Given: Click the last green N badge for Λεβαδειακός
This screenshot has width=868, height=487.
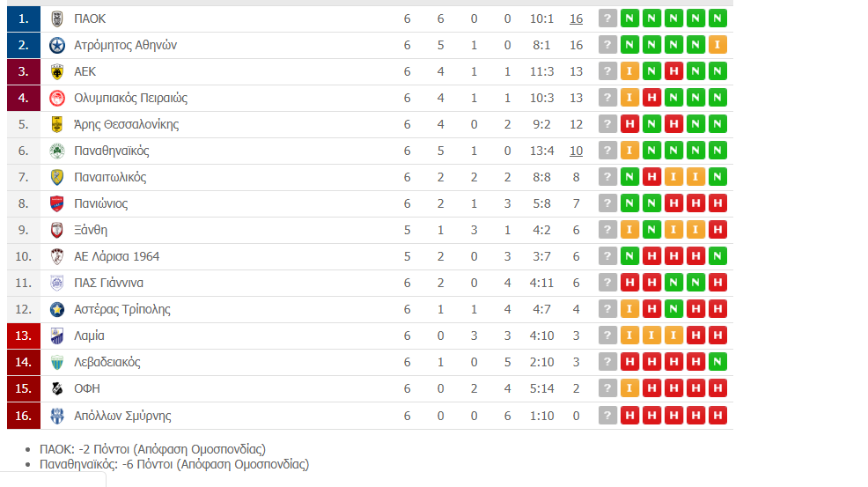Looking at the screenshot, I should (717, 362).
